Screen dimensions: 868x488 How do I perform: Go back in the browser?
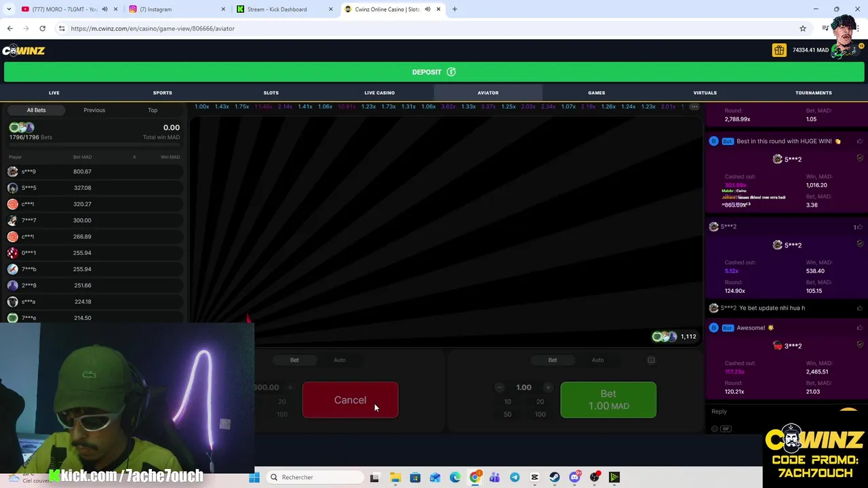pos(9,28)
